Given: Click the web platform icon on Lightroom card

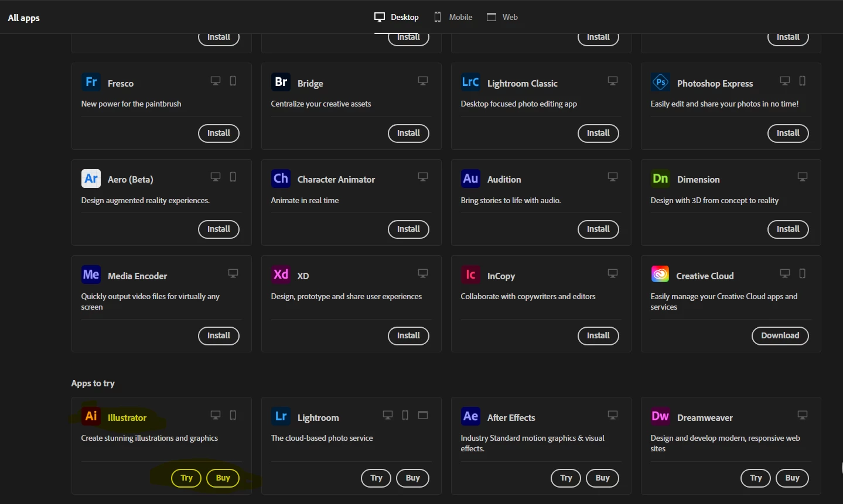Looking at the screenshot, I should (x=423, y=415).
